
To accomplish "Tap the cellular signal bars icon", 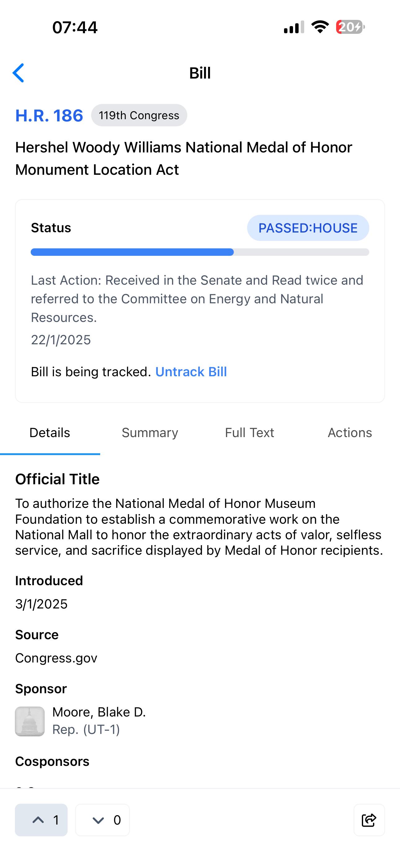I will [294, 27].
